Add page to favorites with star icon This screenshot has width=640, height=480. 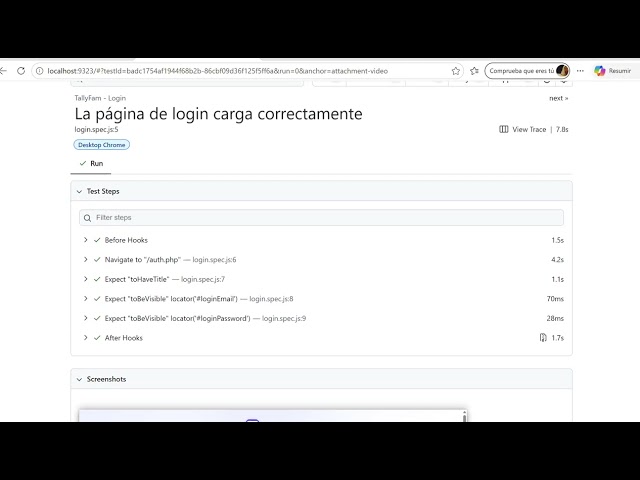(456, 71)
